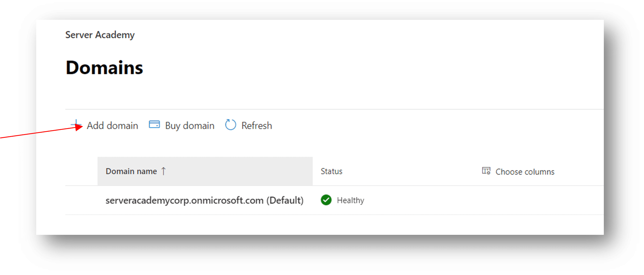644x275 pixels.
Task: Sort by the Domain name column header
Action: click(131, 171)
